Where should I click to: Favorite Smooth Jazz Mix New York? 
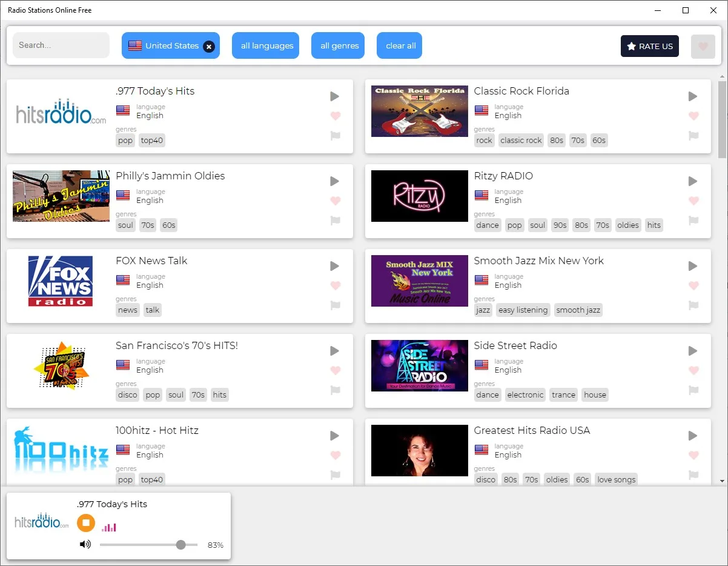(693, 285)
